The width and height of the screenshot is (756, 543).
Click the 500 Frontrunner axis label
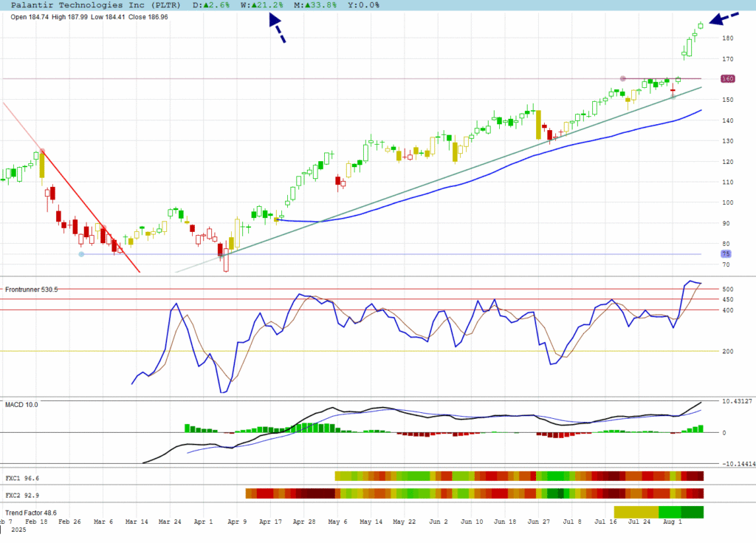coord(727,289)
